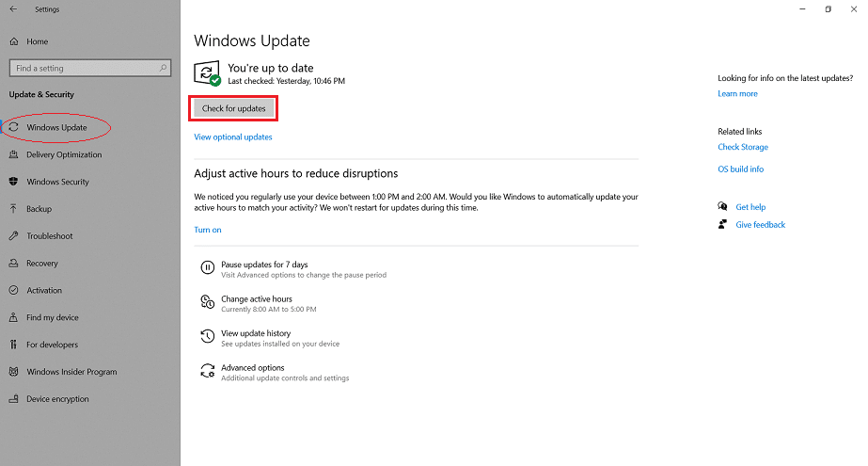
Task: Minimize the Settings window
Action: pos(802,8)
